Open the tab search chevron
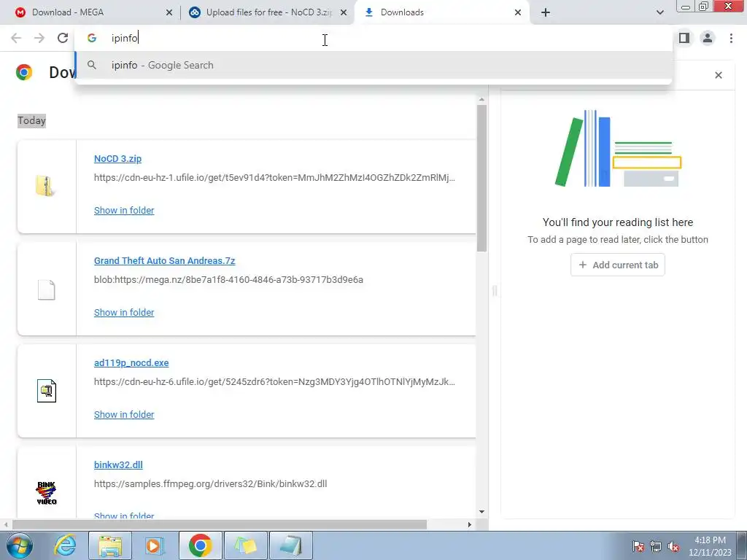 [x=659, y=13]
